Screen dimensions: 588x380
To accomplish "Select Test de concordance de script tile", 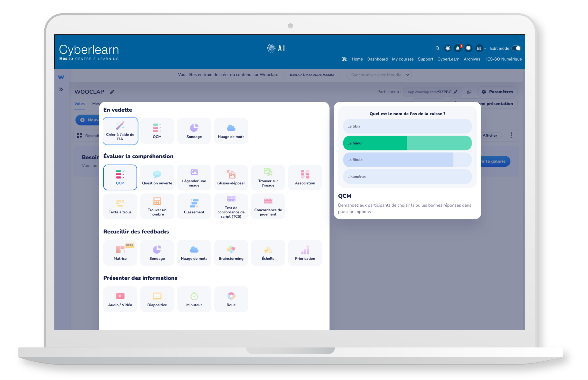I will 231,206.
